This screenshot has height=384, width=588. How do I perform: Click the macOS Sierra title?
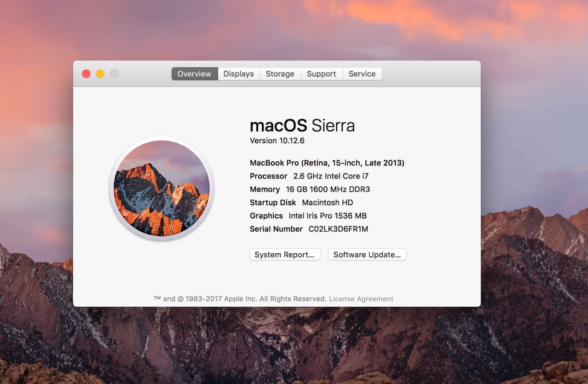[x=302, y=126]
